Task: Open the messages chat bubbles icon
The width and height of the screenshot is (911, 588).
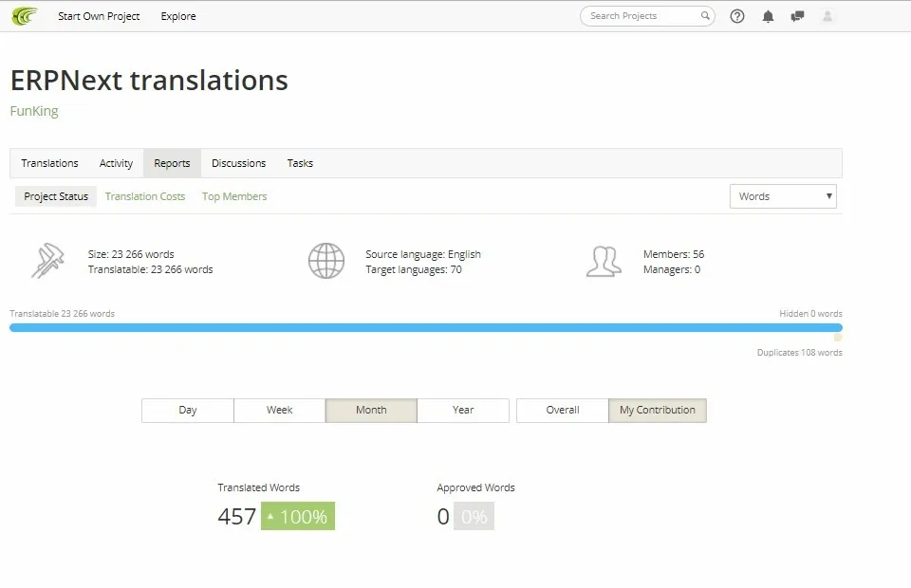Action: coord(797,16)
